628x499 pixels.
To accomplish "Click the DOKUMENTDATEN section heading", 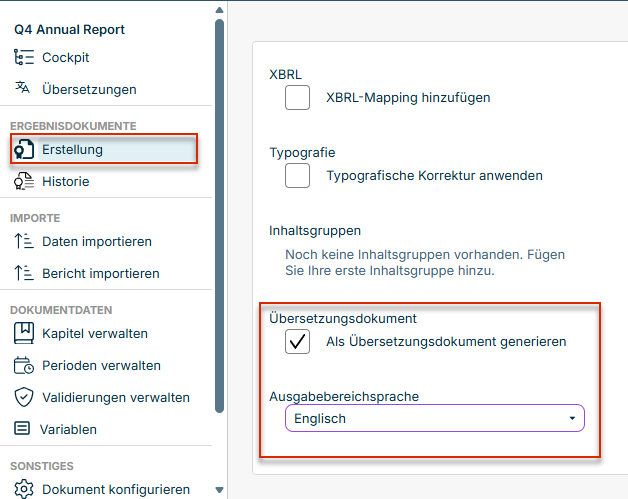I will [61, 310].
